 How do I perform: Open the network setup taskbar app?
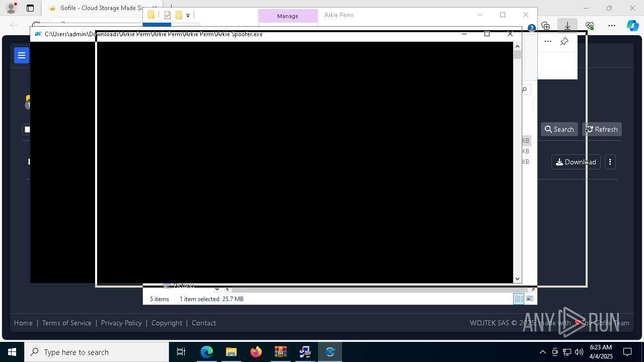(x=305, y=352)
